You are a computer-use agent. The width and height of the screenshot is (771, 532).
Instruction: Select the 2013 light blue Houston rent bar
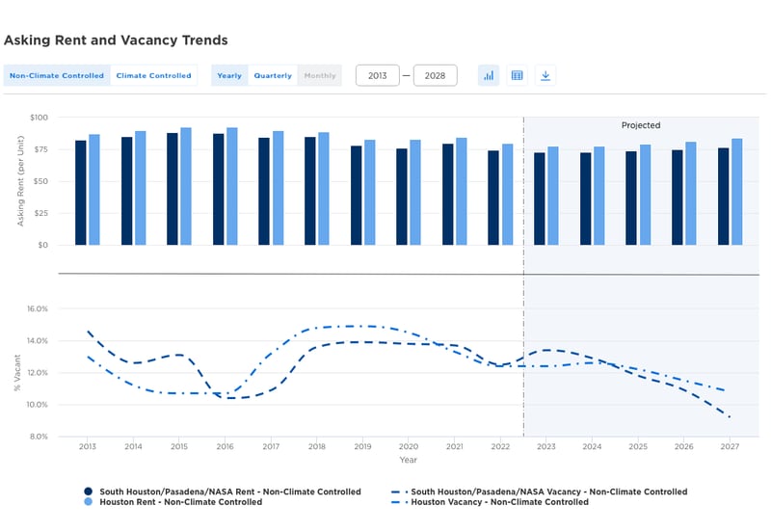[94, 190]
